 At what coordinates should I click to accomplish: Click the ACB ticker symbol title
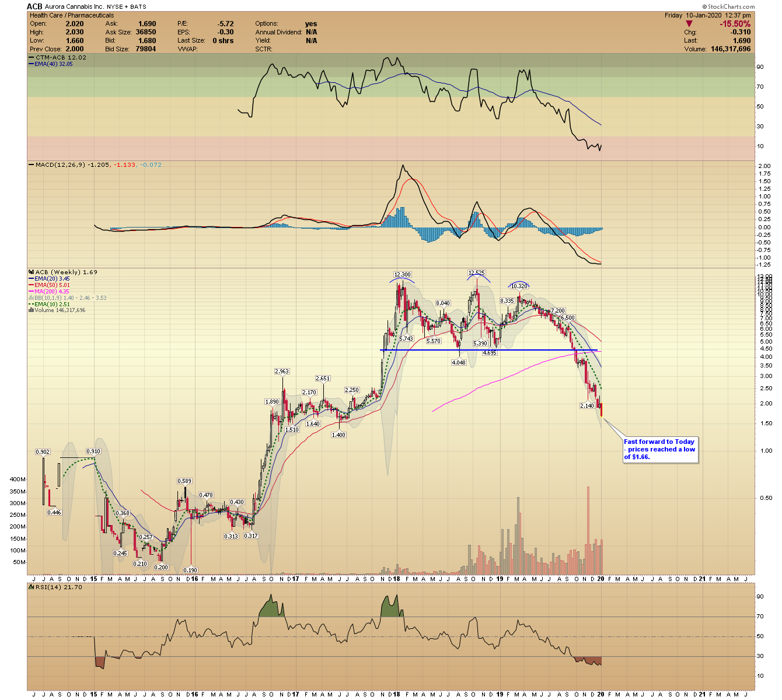[34, 7]
